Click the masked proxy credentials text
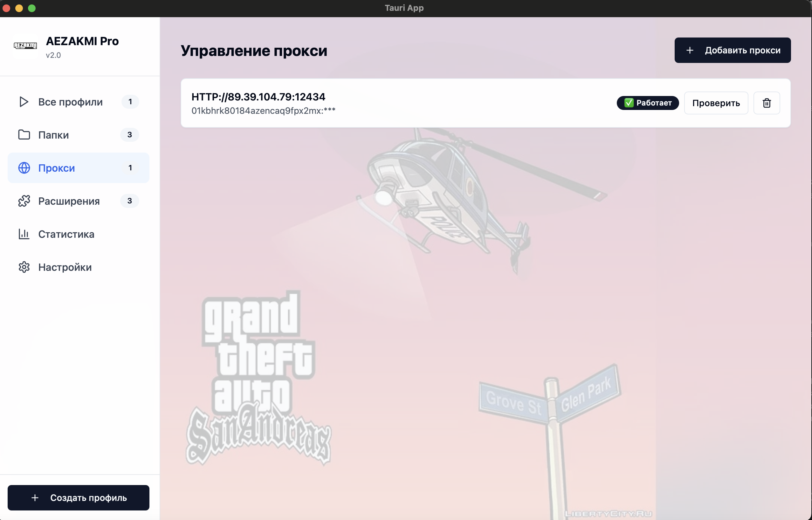The height and width of the screenshot is (520, 812). click(x=264, y=110)
